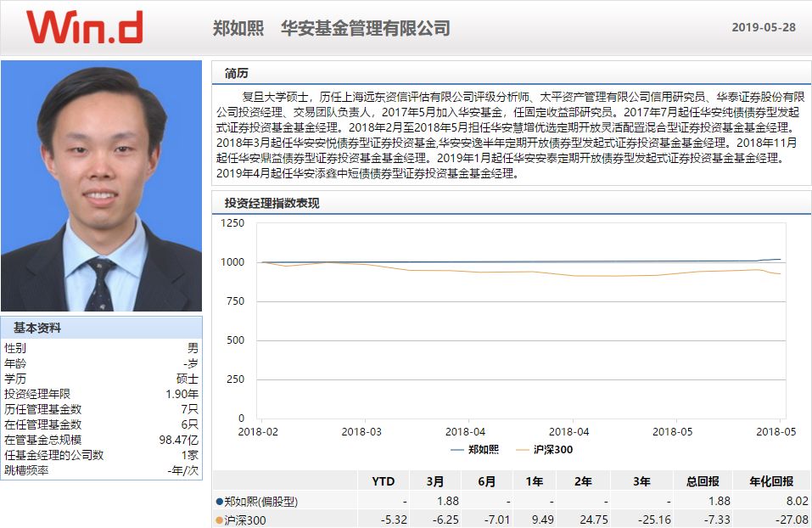Click the 1250 y-axis label
Image resolution: width=812 pixels, height=528 pixels.
232,222
